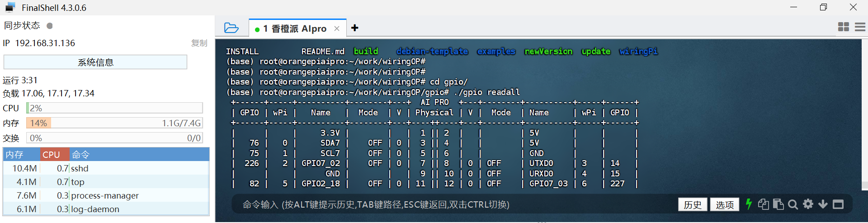Focus the 命令输入 command input field
Image resolution: width=868 pixels, height=223 pixels.
click(x=452, y=204)
